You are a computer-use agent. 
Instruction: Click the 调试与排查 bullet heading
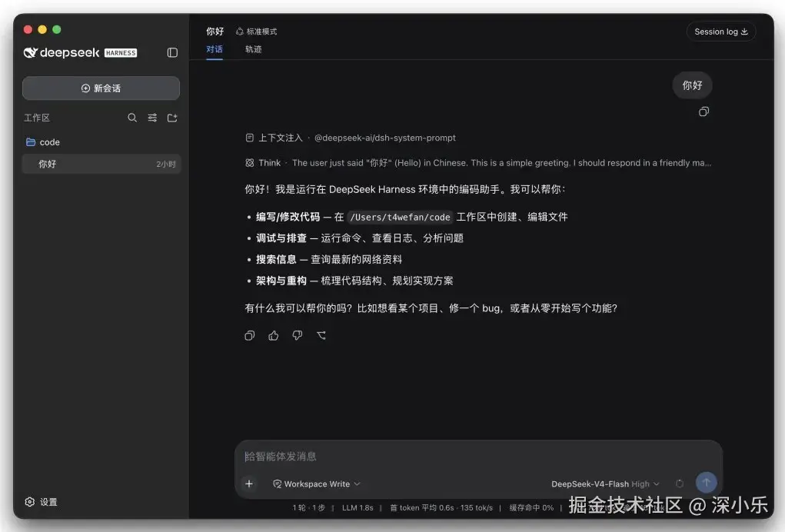[x=281, y=238]
